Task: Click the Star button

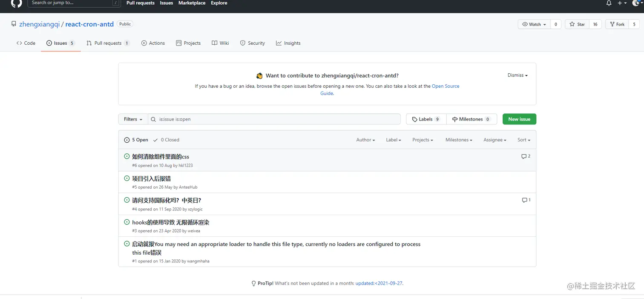Action: (577, 24)
